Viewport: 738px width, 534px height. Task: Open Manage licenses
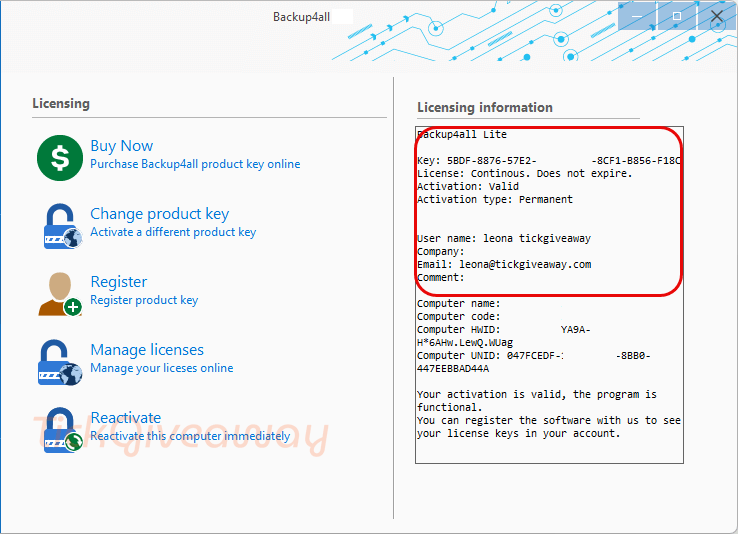pyautogui.click(x=147, y=350)
